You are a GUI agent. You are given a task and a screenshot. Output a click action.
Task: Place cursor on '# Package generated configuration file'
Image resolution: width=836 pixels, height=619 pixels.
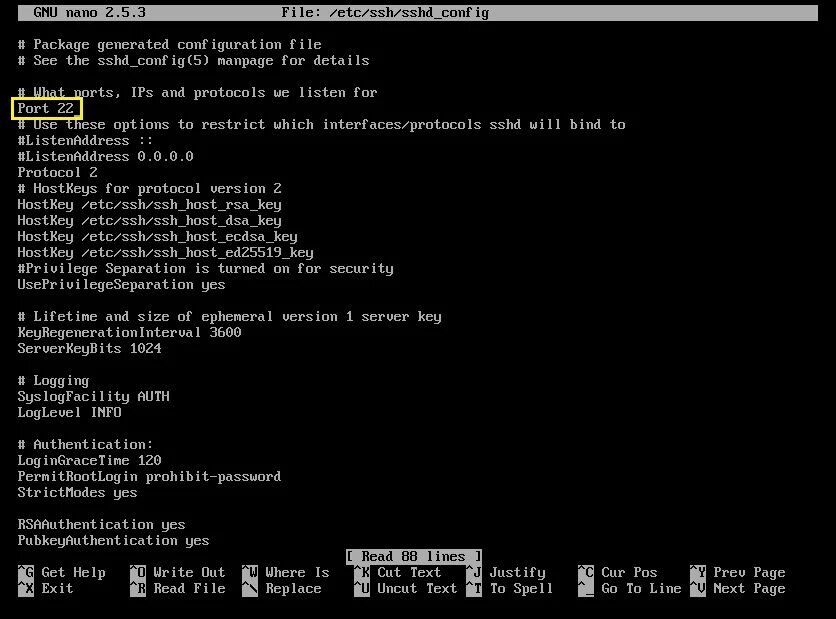point(170,45)
